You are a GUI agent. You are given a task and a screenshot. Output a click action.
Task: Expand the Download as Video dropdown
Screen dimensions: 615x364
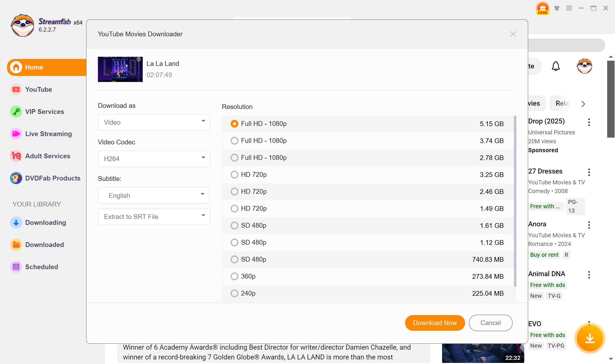pyautogui.click(x=154, y=122)
